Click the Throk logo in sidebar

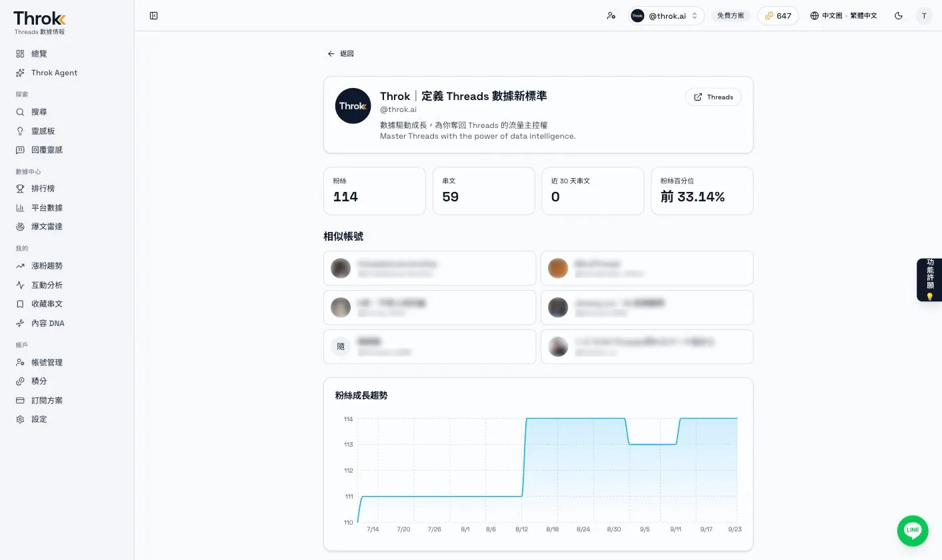40,19
